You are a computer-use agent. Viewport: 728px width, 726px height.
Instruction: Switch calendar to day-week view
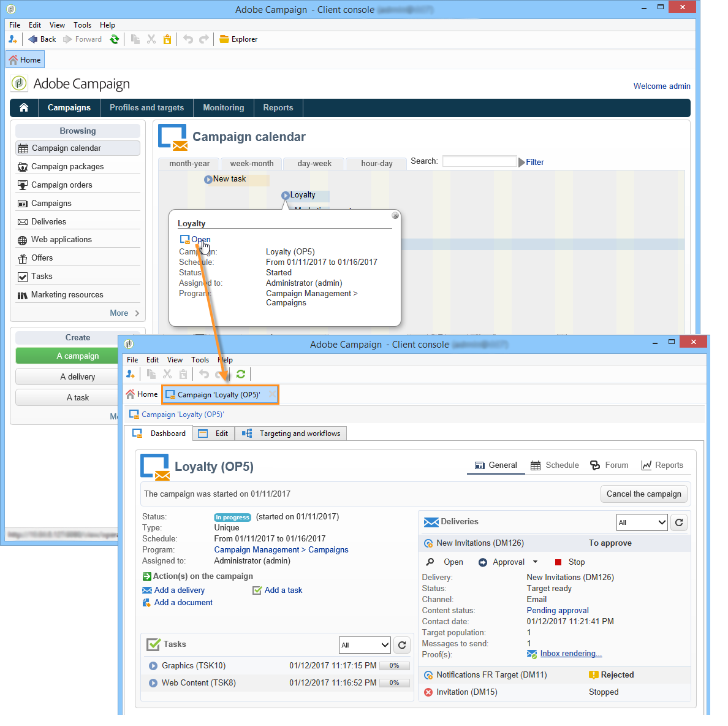(x=314, y=164)
